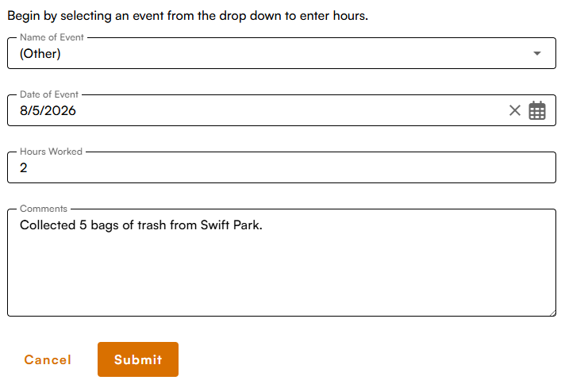
Task: Focus the Hours Worked input field
Action: click(282, 167)
